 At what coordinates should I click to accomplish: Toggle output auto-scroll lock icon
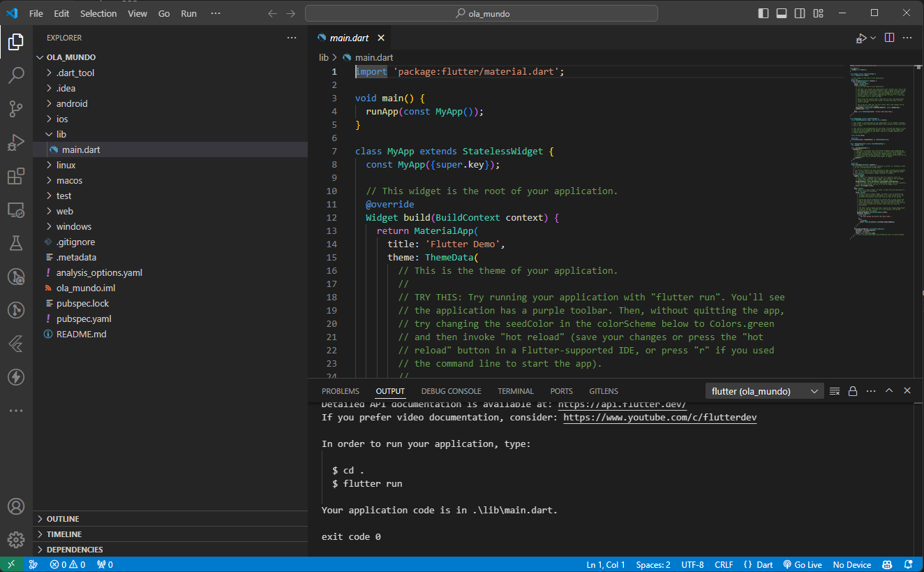[853, 391]
